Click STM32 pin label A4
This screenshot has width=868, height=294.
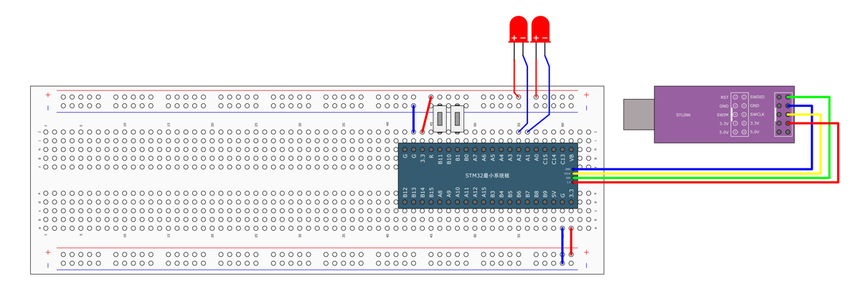tap(501, 158)
